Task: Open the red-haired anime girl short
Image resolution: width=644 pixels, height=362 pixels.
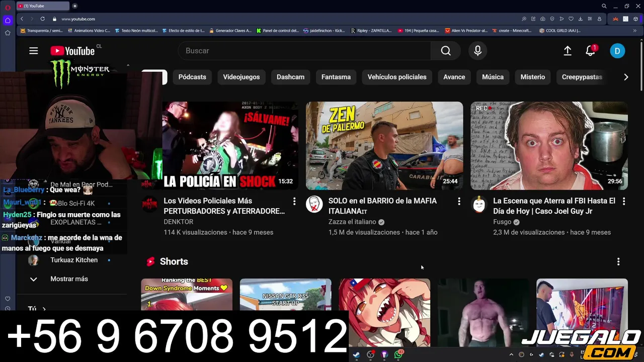Action: [384, 312]
